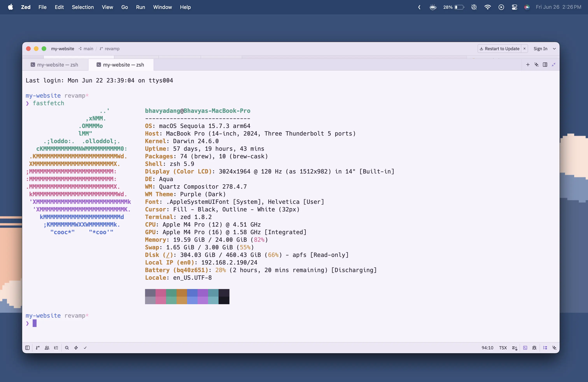This screenshot has height=382, width=588.
Task: Toggle the agent threads panel icon
Action: (545, 348)
